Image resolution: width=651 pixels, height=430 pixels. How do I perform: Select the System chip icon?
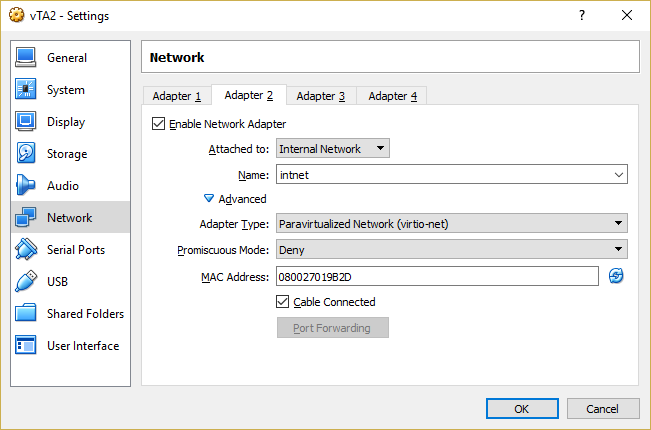(x=26, y=89)
